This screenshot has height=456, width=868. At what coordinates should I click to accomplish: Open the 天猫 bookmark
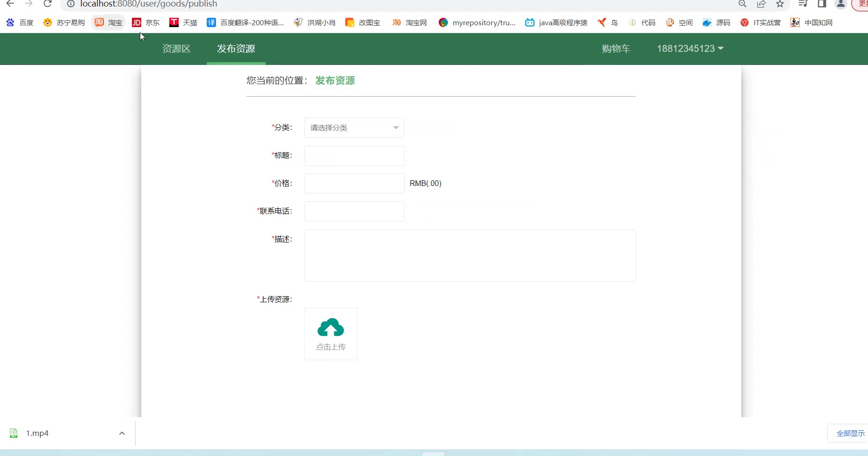(x=183, y=22)
